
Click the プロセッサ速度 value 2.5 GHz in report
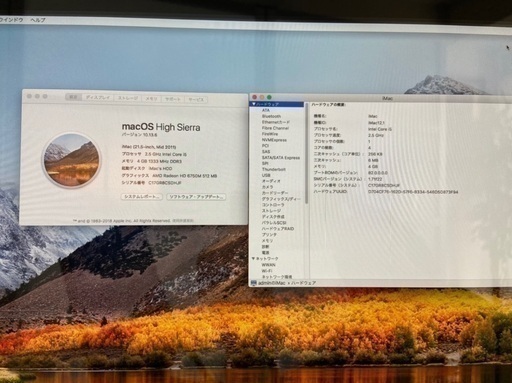coord(376,135)
